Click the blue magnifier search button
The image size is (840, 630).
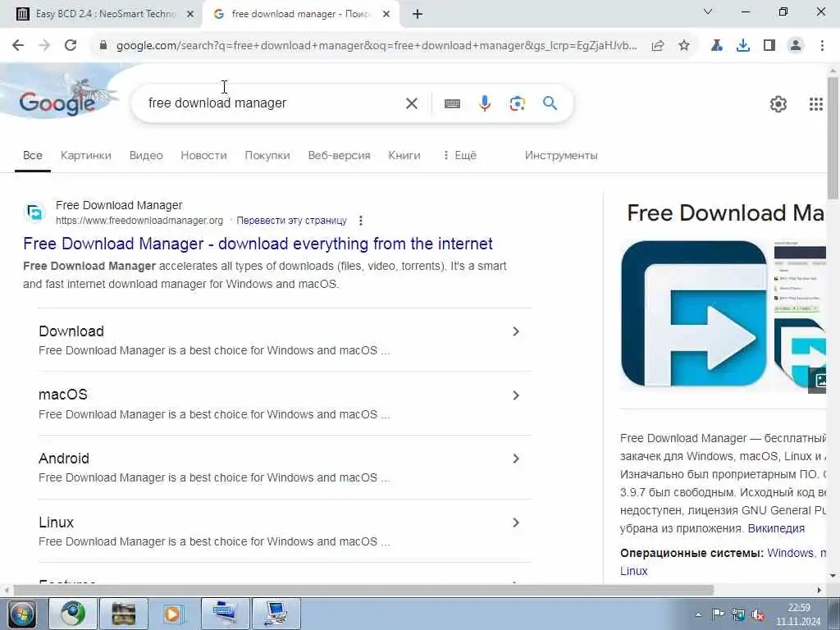point(550,103)
